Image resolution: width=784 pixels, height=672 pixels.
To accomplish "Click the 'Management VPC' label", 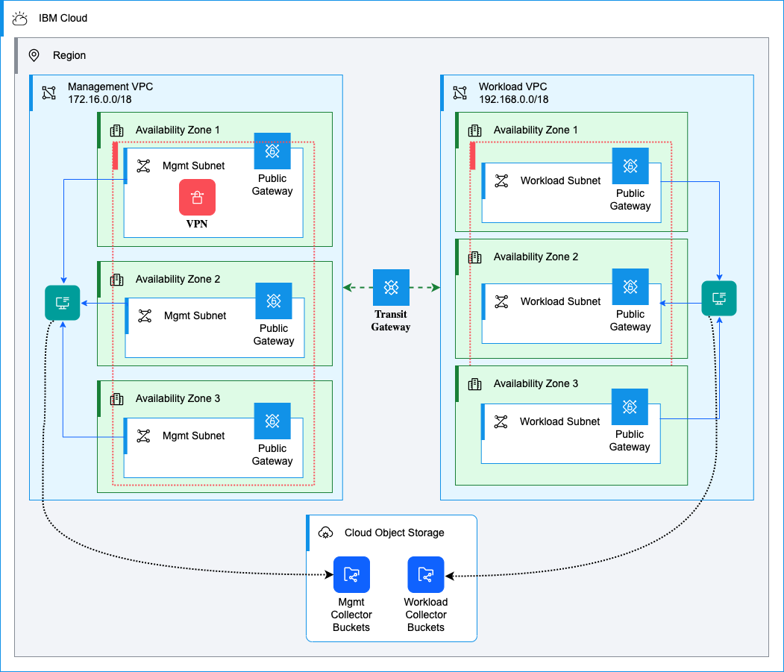I will [x=110, y=87].
